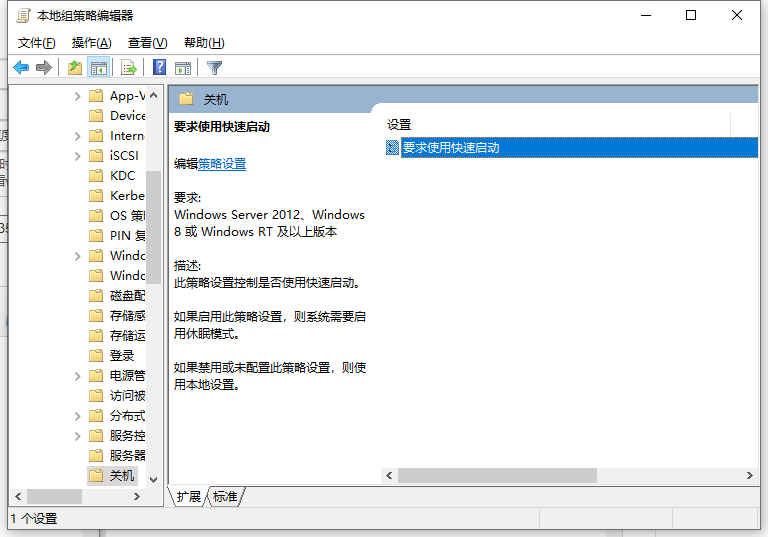Click the tree horizontal scrollbar right arrow
The height and width of the screenshot is (537, 768).
[x=137, y=496]
